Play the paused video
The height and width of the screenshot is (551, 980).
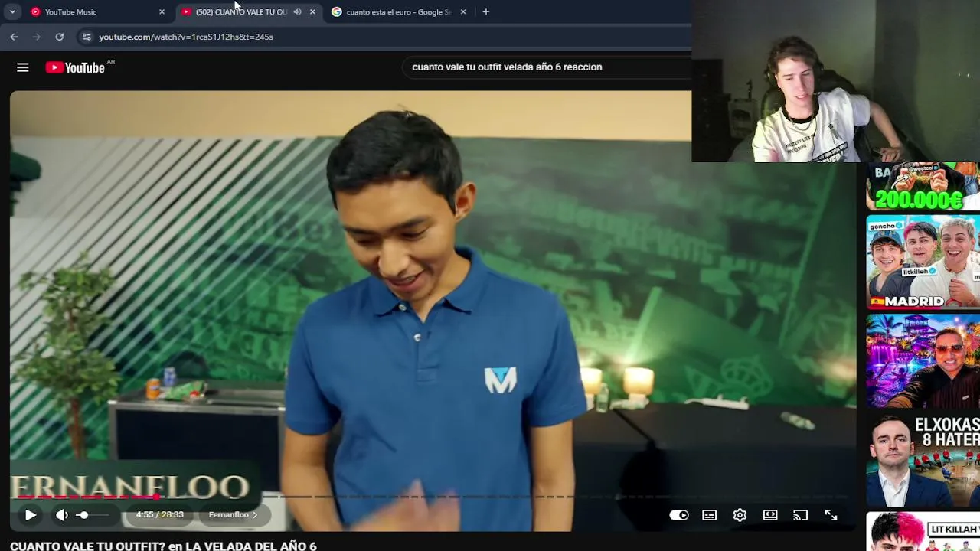point(31,515)
